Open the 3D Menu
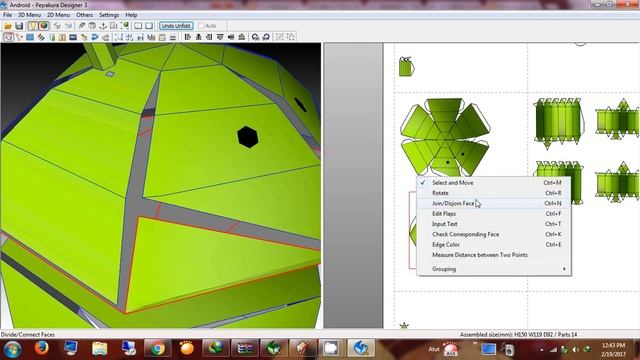 [x=29, y=15]
